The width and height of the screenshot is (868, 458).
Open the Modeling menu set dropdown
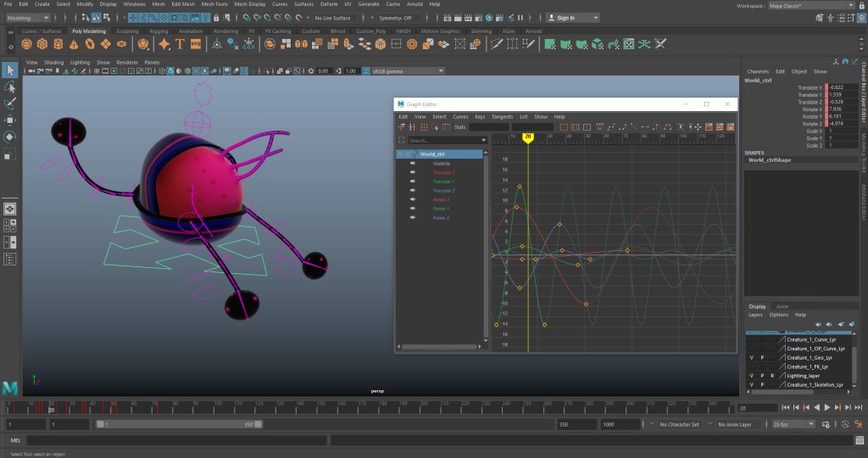[x=27, y=18]
